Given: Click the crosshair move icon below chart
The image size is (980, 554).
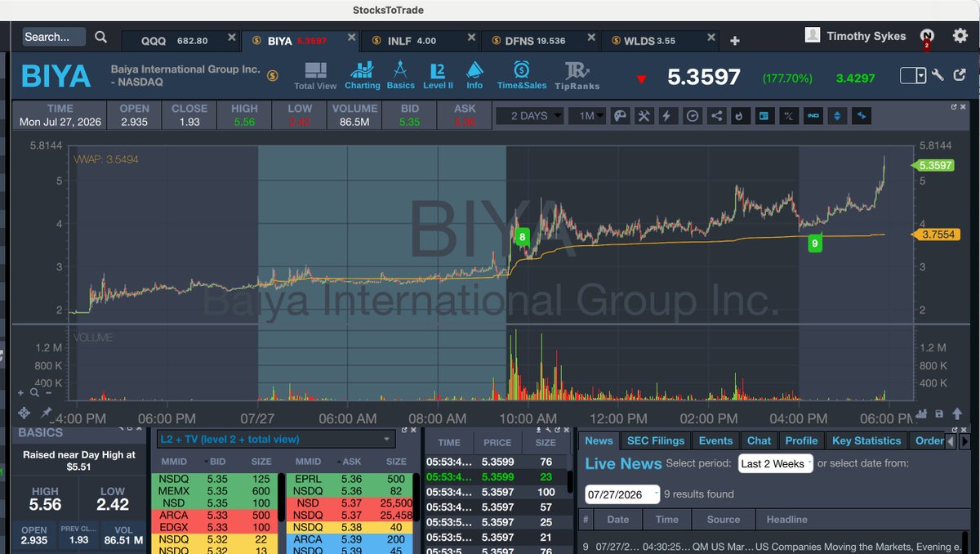Looking at the screenshot, I should (x=24, y=413).
